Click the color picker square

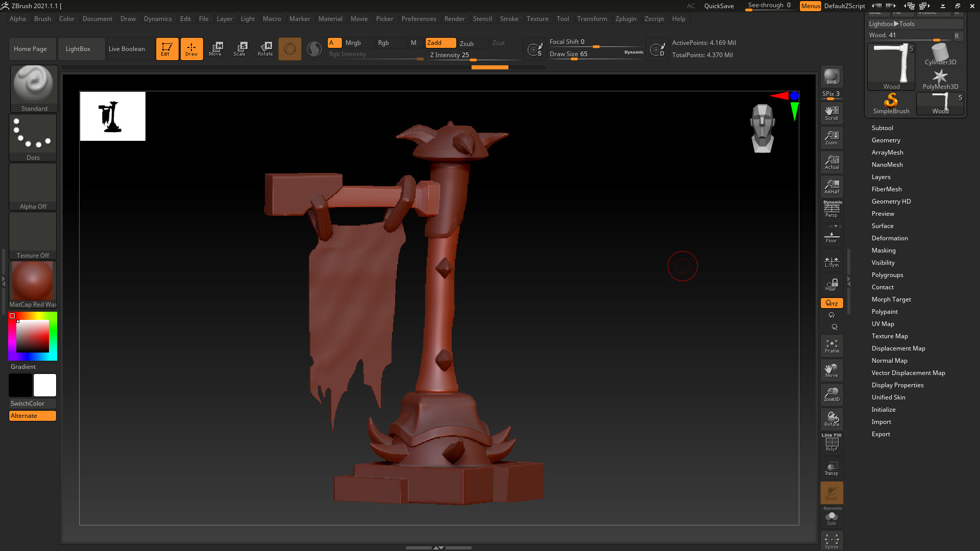(x=33, y=336)
